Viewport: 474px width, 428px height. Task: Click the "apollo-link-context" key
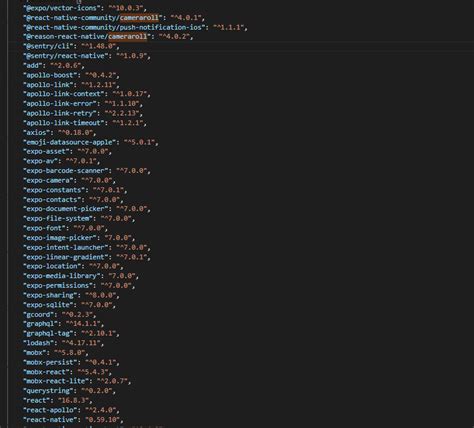(x=64, y=94)
